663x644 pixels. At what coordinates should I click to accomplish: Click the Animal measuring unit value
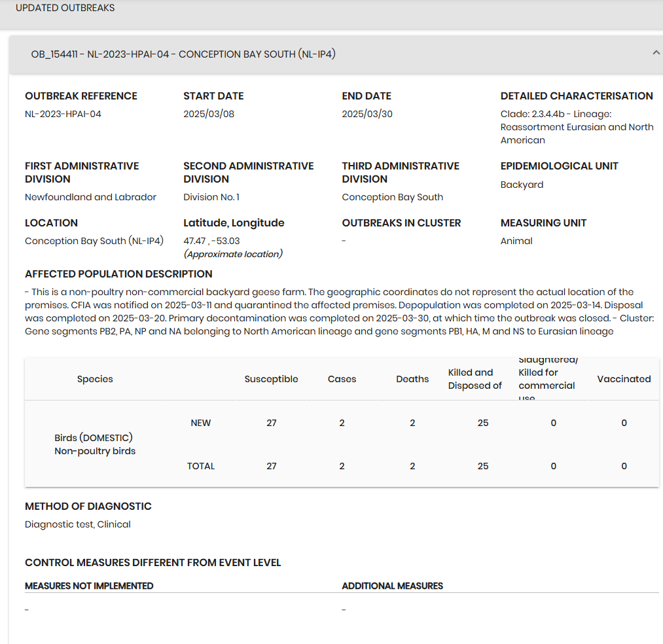[516, 241]
